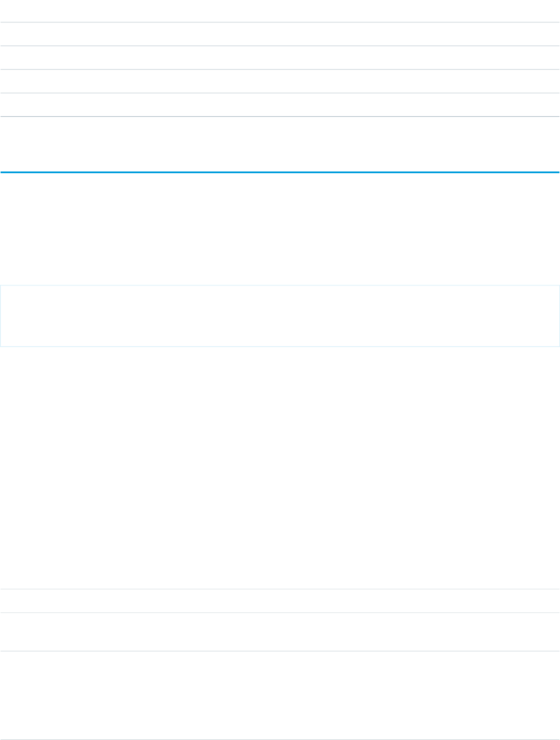Click blank space between fifth row and blue divider

279,144
